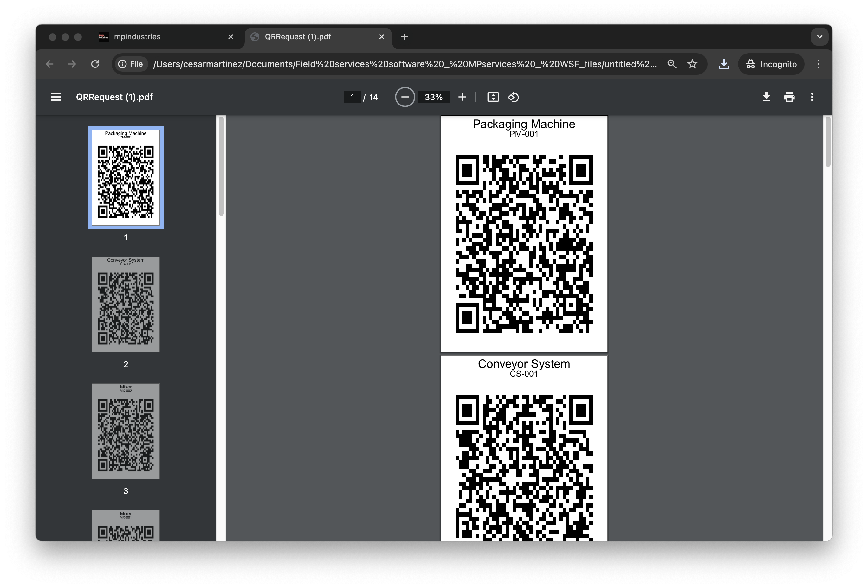Download the PDF from viewer toolbar
This screenshot has height=588, width=868.
tap(766, 97)
